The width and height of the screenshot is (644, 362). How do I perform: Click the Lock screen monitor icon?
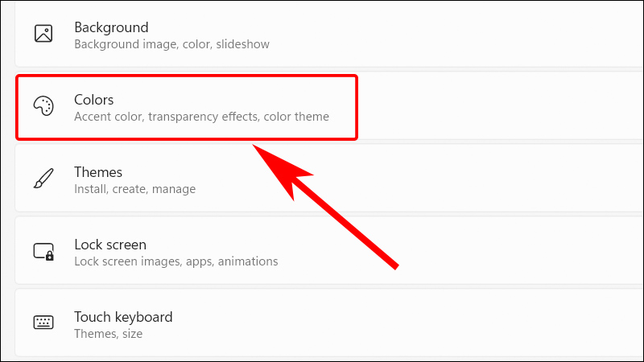pos(43,252)
